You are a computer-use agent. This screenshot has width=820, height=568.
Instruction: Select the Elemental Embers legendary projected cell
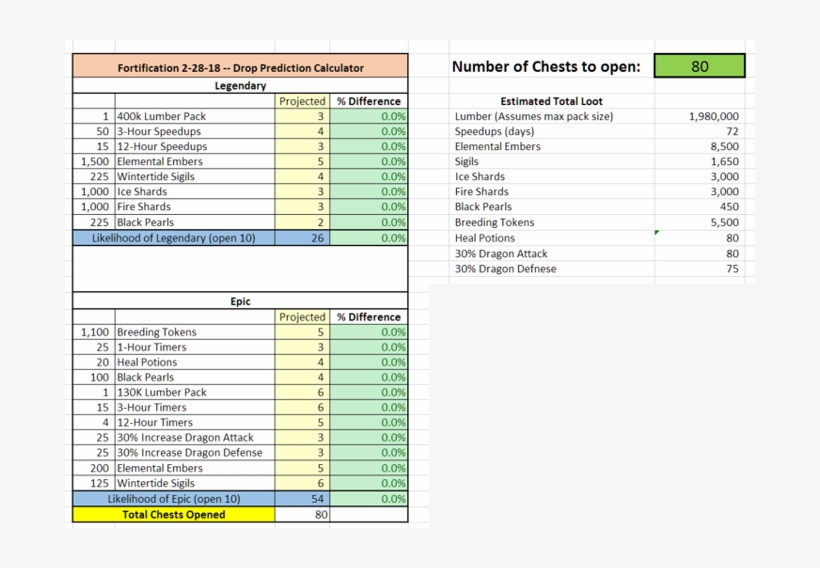pos(302,161)
